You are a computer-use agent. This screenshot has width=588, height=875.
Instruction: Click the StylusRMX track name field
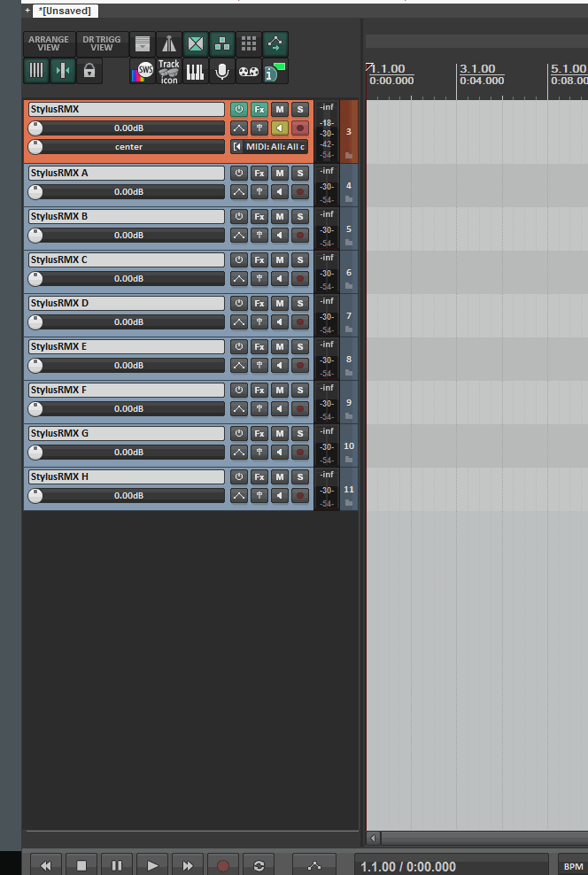click(127, 110)
